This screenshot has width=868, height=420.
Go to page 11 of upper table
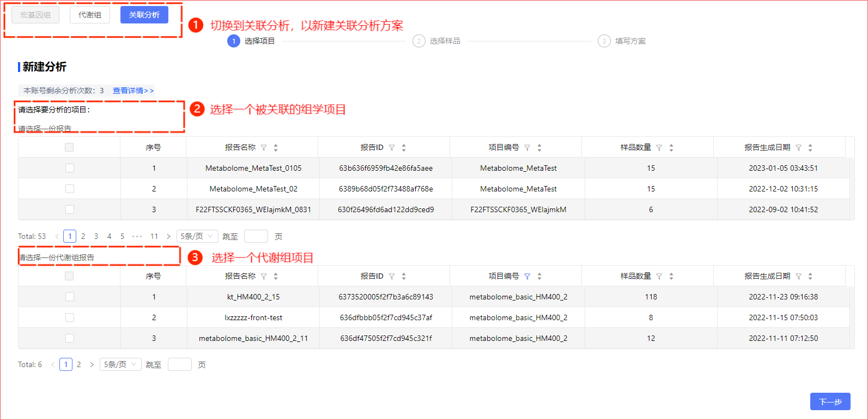154,236
